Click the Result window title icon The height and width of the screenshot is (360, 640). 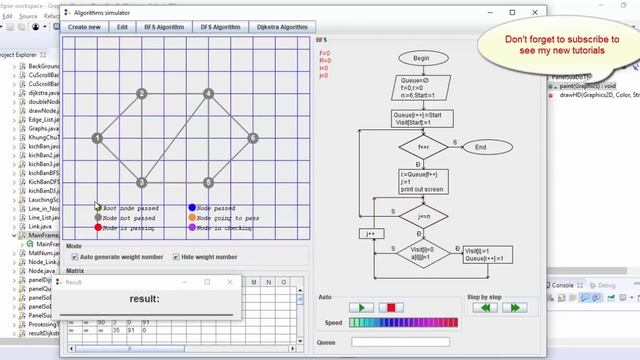coord(59,282)
